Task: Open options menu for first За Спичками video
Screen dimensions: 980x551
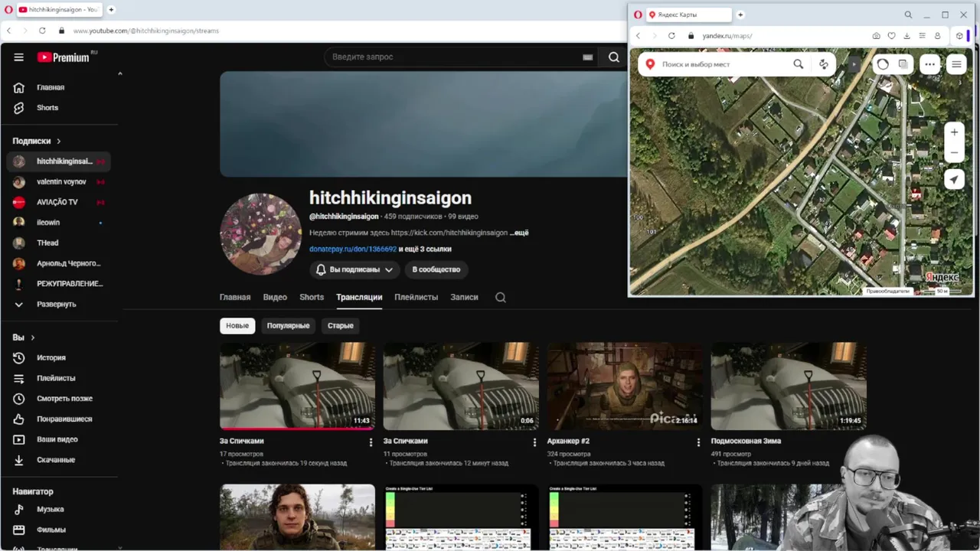Action: (x=371, y=442)
